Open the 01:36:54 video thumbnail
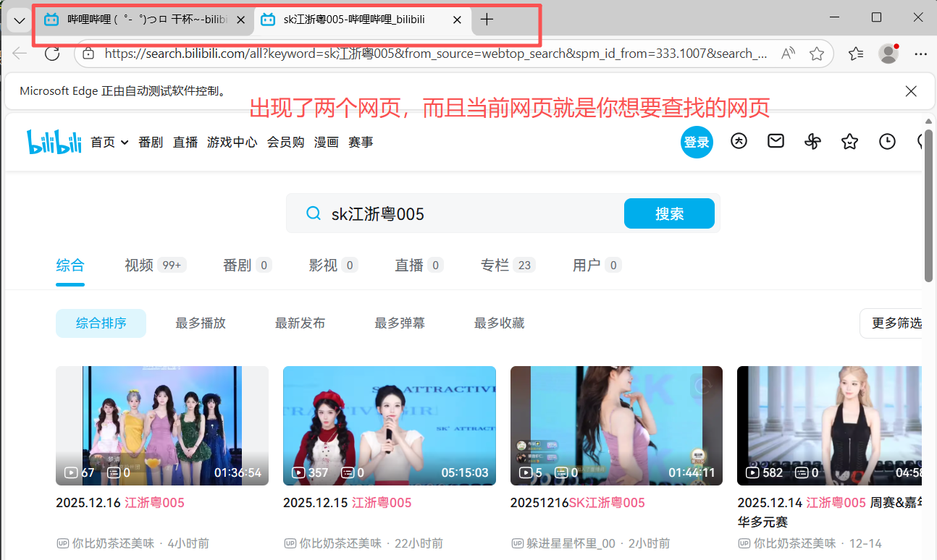The width and height of the screenshot is (937, 560). [162, 425]
